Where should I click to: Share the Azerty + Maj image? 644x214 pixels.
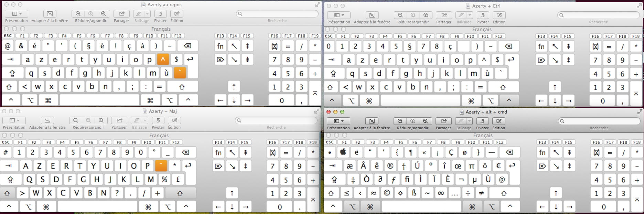[x=119, y=120]
